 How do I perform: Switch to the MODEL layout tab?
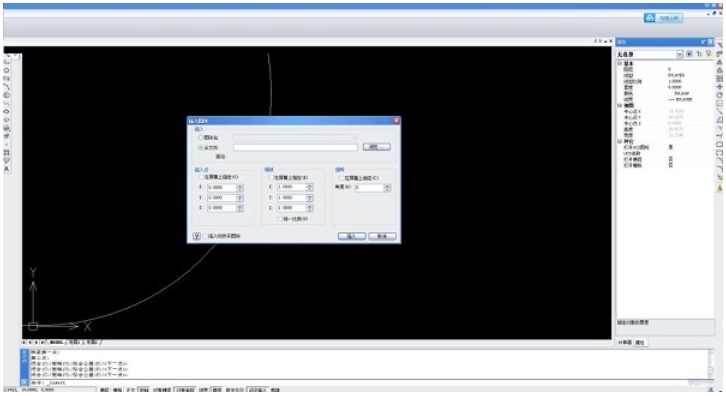tap(56, 342)
